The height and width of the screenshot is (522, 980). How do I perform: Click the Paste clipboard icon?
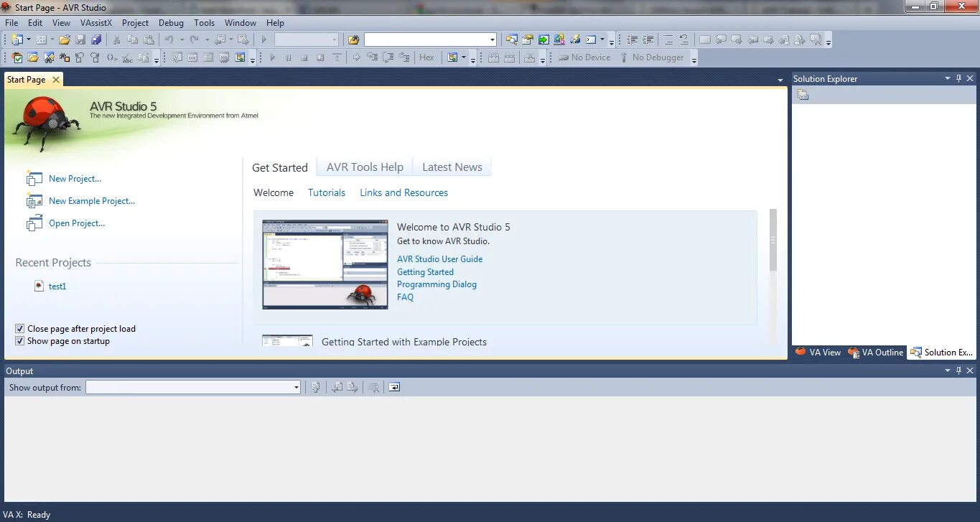point(149,39)
